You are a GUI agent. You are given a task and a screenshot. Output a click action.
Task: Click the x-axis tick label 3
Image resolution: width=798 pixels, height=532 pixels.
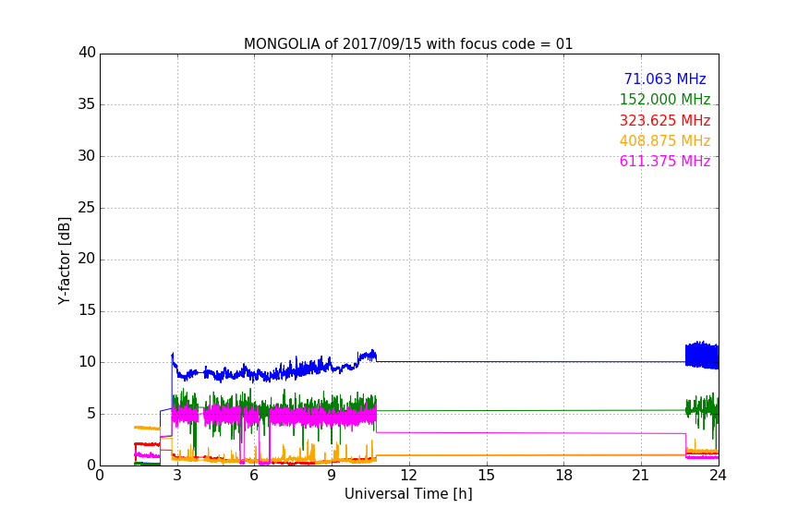(x=177, y=476)
